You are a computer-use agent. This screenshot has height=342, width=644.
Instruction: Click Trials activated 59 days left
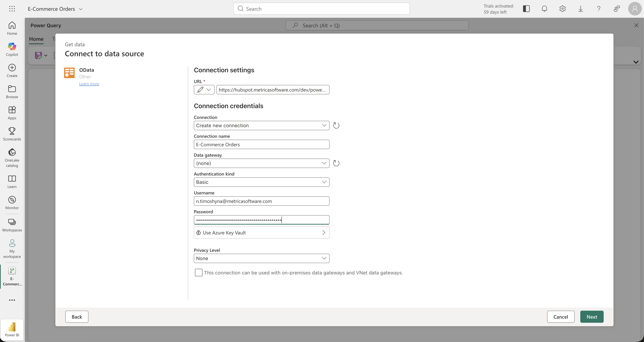click(498, 9)
